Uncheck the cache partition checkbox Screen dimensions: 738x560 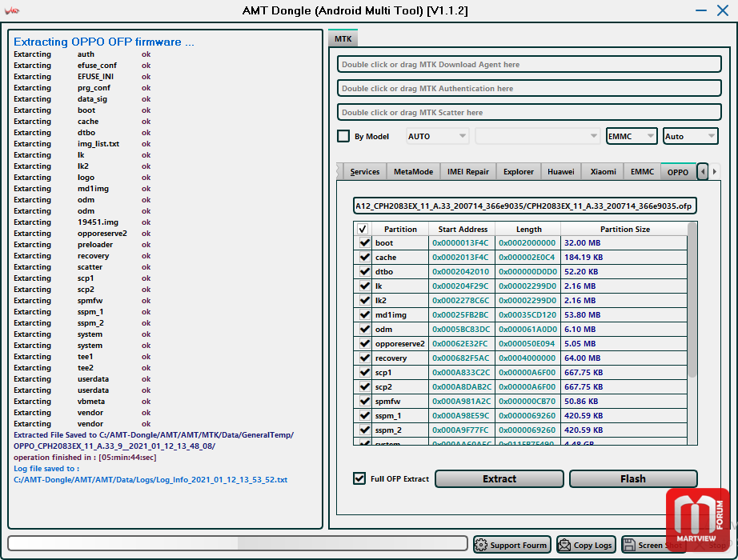click(364, 258)
